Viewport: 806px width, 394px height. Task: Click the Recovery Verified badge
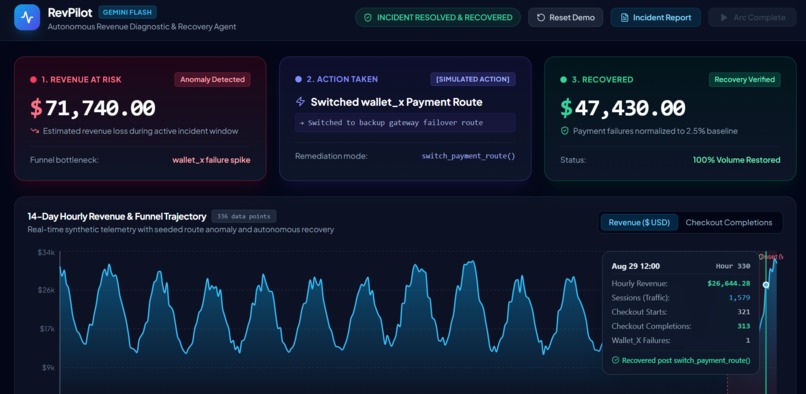point(745,80)
